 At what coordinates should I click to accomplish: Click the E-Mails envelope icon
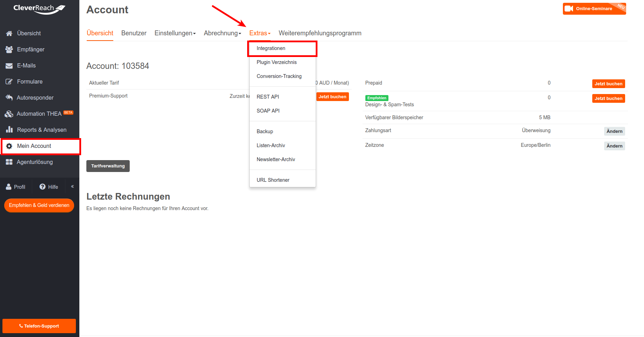(9, 65)
